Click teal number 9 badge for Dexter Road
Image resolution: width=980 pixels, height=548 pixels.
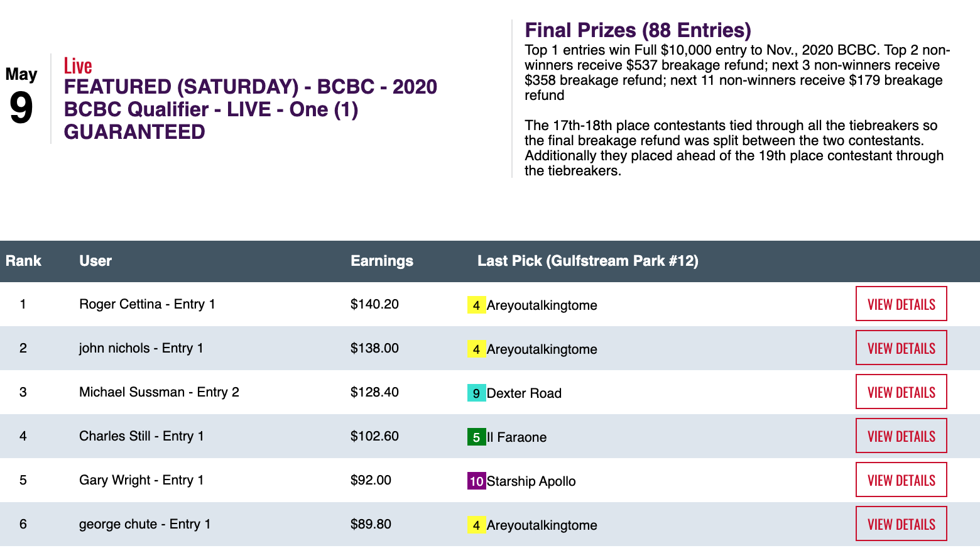[476, 393]
